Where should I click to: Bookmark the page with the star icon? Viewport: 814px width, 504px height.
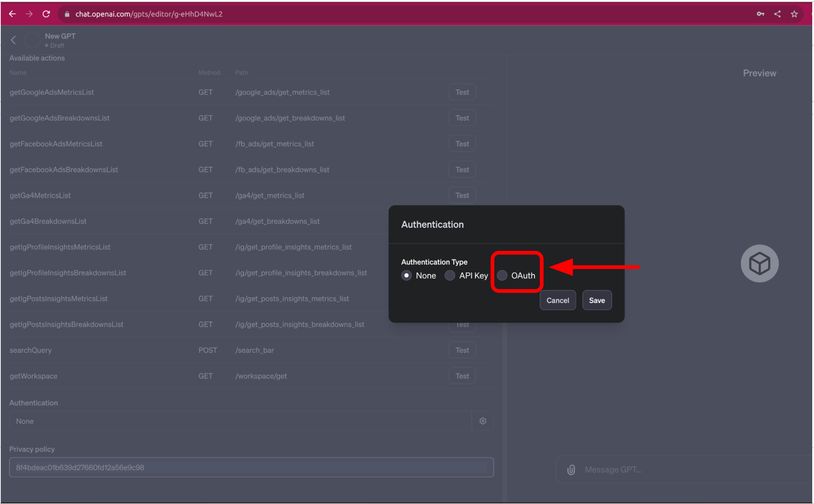click(794, 14)
